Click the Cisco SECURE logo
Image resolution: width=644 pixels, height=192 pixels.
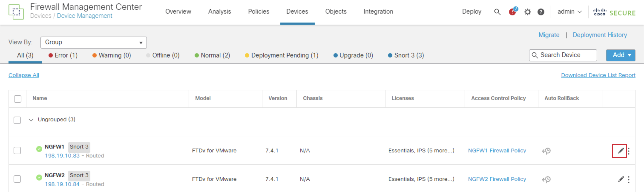point(614,12)
